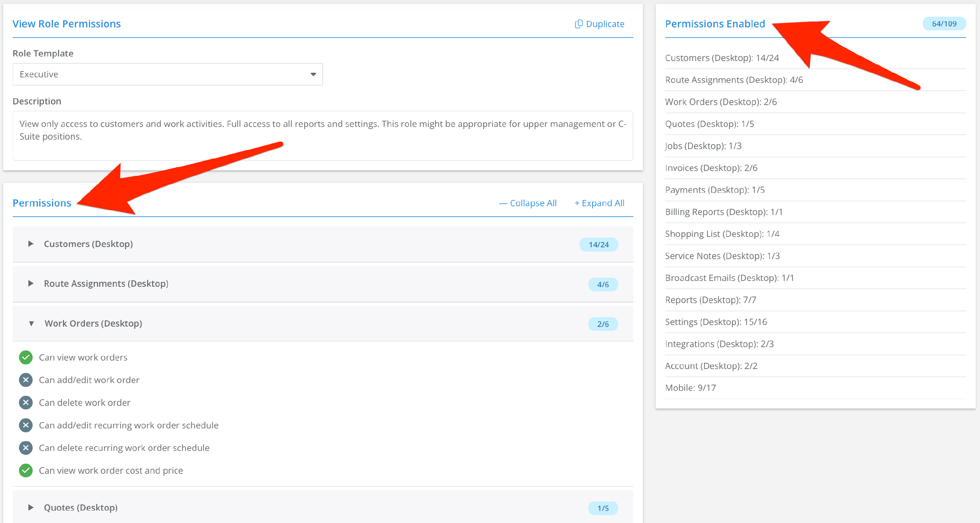Click the Collapse All link
Image resolution: width=980 pixels, height=523 pixels.
point(528,203)
